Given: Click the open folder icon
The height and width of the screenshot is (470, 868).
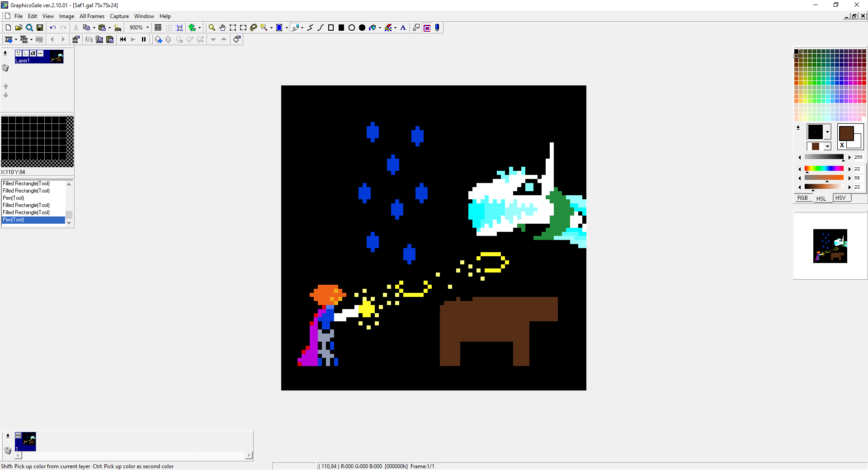Looking at the screenshot, I should [x=19, y=28].
